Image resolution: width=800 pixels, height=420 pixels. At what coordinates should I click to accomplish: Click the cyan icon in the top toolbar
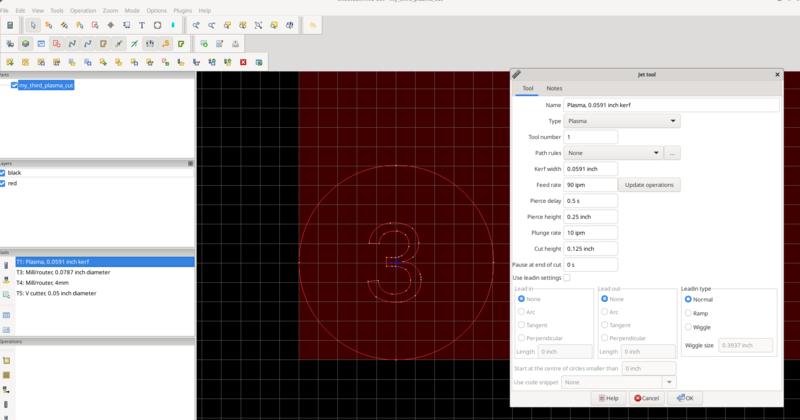[173, 25]
